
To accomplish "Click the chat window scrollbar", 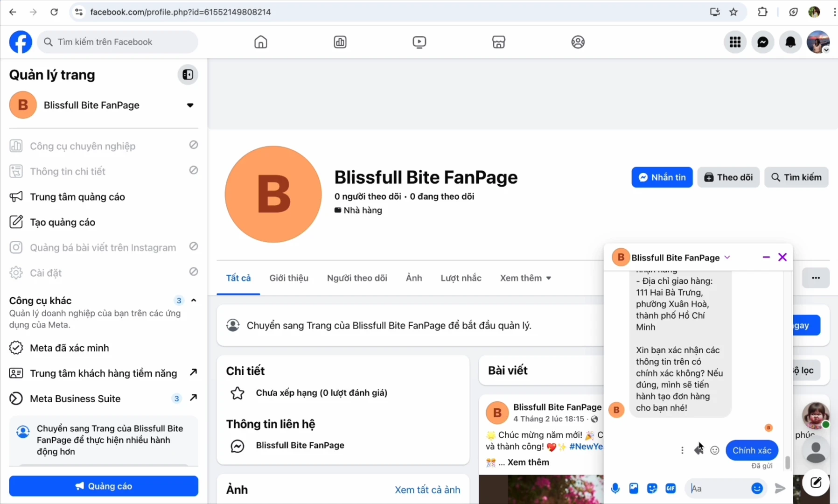I will tap(788, 462).
